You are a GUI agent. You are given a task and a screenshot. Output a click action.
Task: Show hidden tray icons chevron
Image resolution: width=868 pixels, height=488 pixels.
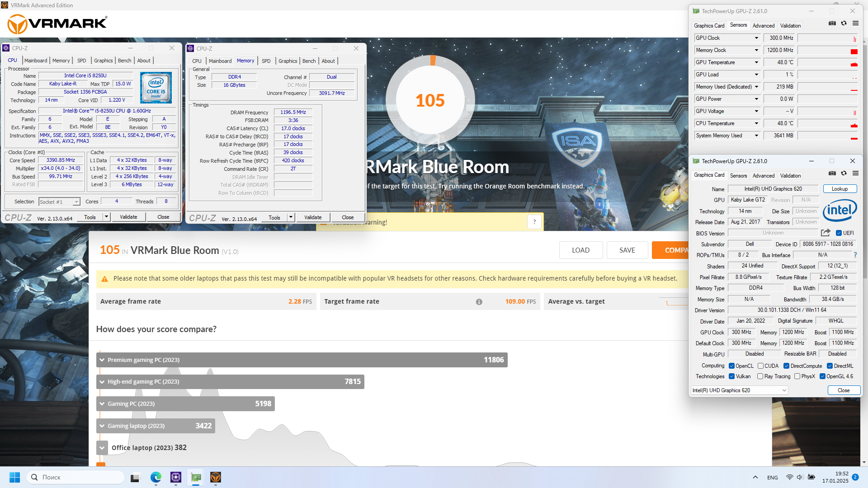(755, 477)
